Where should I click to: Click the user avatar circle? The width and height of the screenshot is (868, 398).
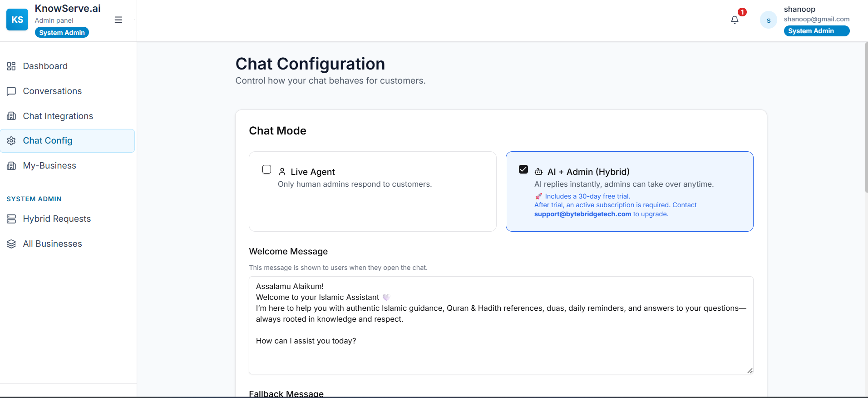pyautogui.click(x=768, y=20)
